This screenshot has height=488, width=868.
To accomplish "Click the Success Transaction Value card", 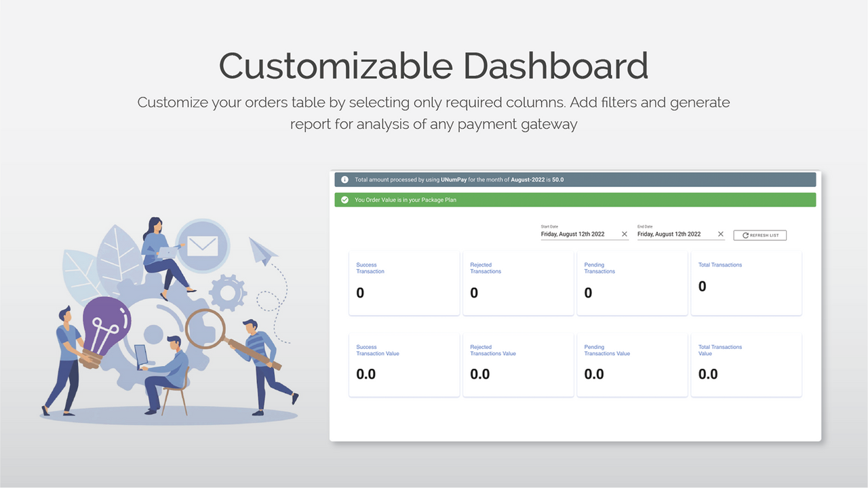I will [x=403, y=364].
